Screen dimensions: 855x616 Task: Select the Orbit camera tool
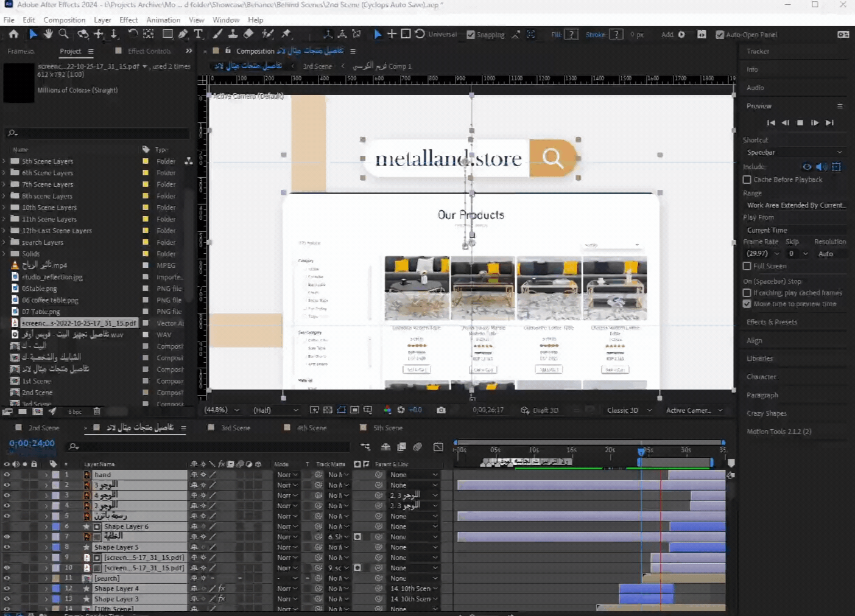[x=83, y=34]
